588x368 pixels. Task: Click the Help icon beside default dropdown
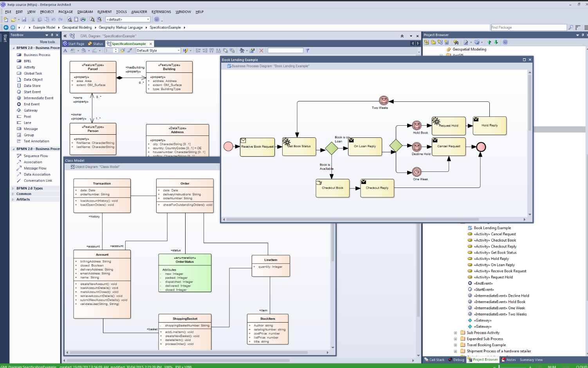(157, 19)
